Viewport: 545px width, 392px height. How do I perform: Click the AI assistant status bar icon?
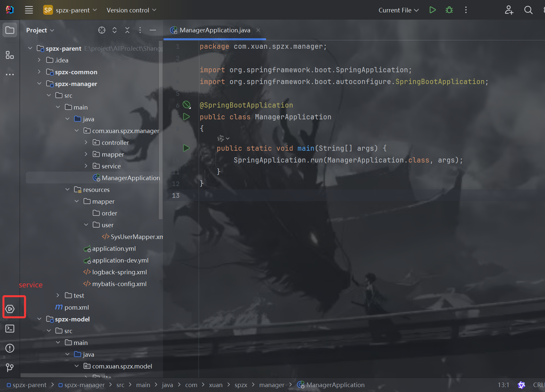pos(521,385)
